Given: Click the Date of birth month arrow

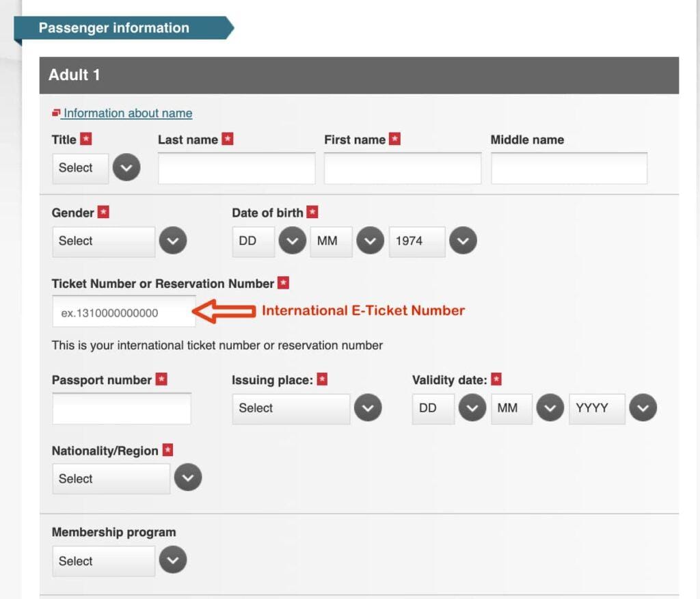Looking at the screenshot, I should tap(370, 240).
